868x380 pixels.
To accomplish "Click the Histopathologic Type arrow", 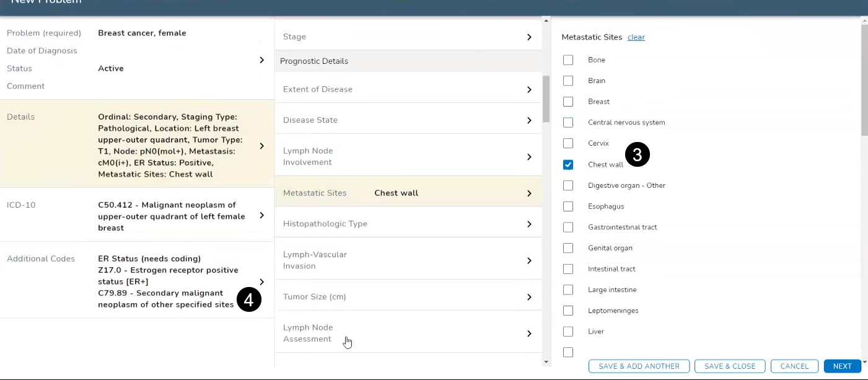I will (x=528, y=224).
